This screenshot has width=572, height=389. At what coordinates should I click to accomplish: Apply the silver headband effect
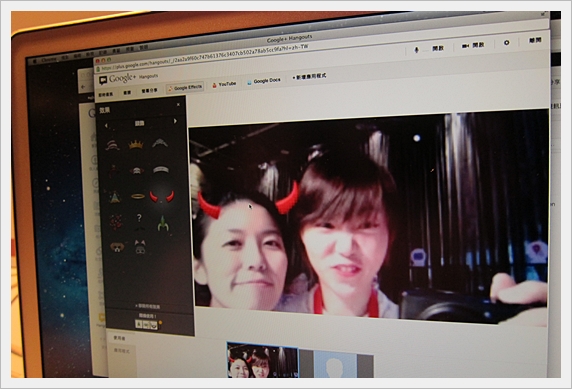tap(161, 170)
